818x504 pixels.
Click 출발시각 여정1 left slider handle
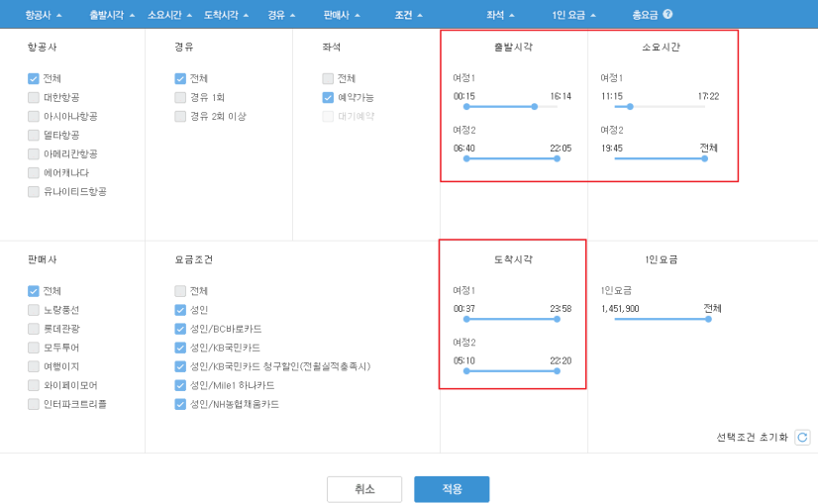(x=466, y=106)
